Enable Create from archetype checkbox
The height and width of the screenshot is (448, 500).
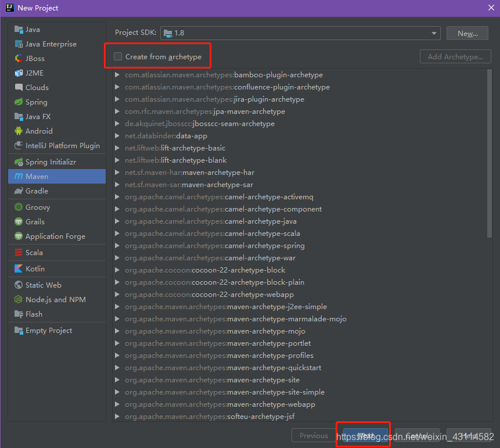118,56
